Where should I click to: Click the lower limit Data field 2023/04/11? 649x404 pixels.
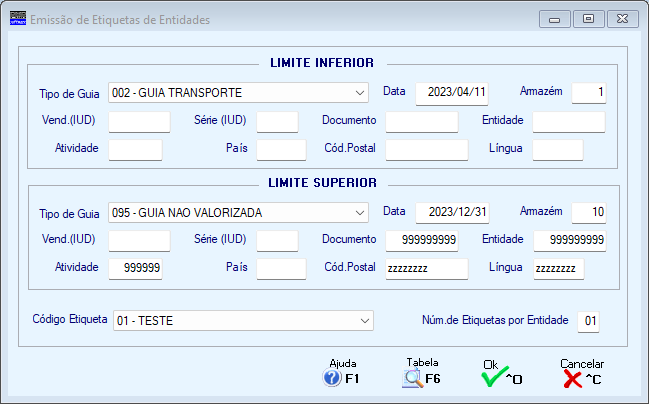tap(451, 93)
